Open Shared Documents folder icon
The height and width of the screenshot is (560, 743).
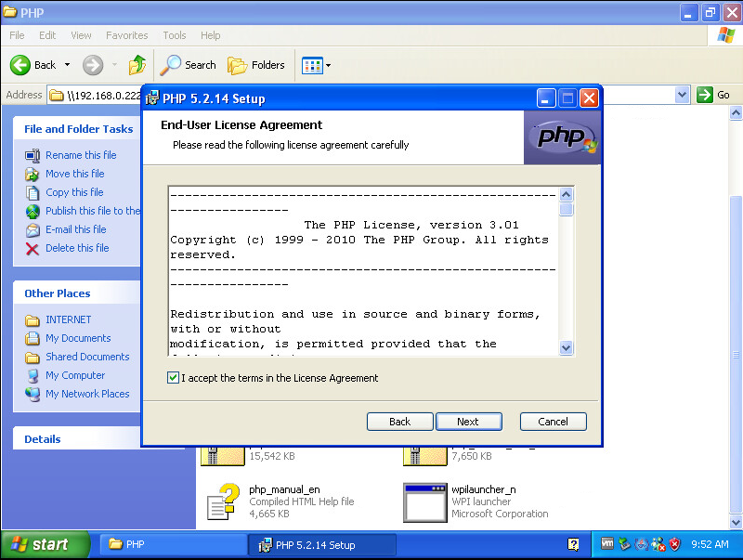pyautogui.click(x=33, y=357)
